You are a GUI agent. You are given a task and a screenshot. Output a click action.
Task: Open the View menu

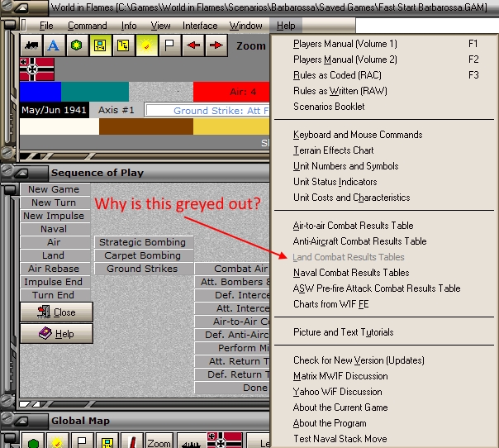coord(160,26)
